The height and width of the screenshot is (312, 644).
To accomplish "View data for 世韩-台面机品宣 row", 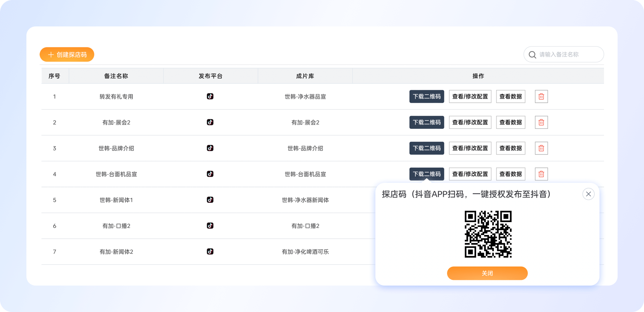I will (510, 174).
